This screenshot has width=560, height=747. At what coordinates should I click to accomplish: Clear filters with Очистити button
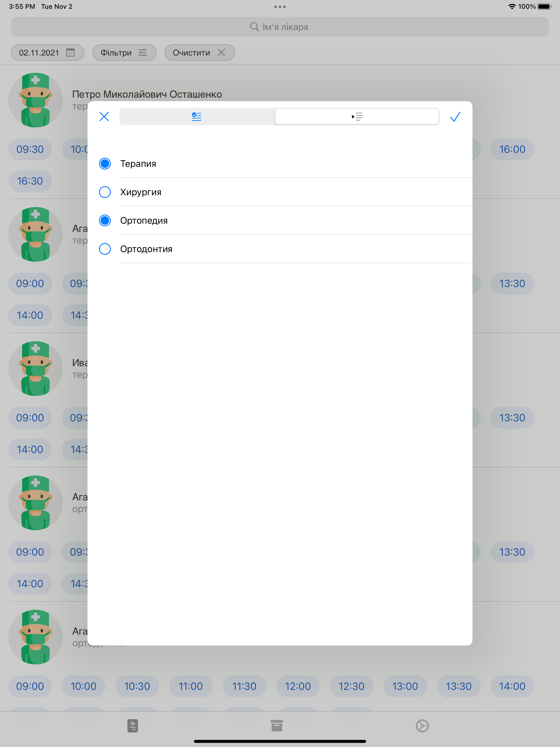pyautogui.click(x=199, y=53)
